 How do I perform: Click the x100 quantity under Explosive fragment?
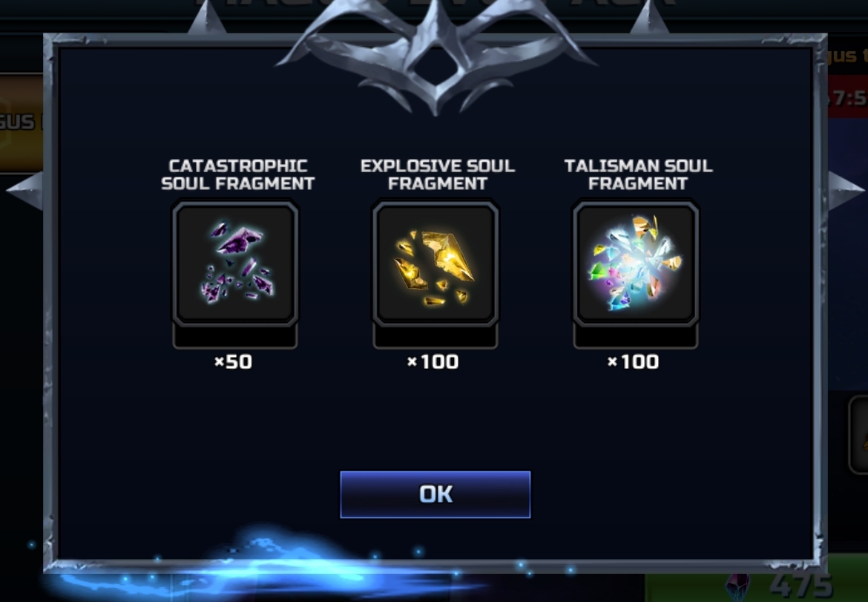433,361
